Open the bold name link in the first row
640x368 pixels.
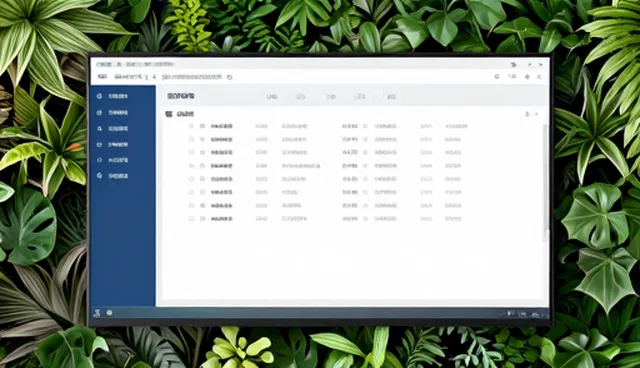coord(222,126)
